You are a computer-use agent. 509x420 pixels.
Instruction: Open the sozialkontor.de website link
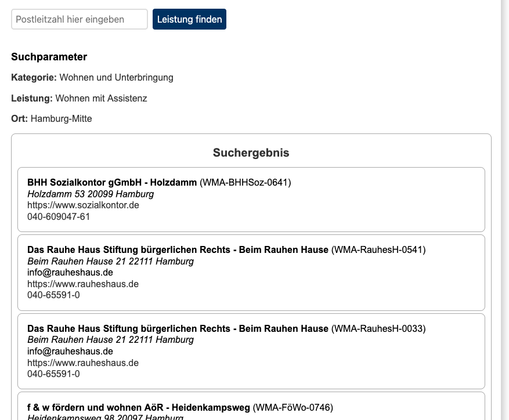tap(83, 205)
